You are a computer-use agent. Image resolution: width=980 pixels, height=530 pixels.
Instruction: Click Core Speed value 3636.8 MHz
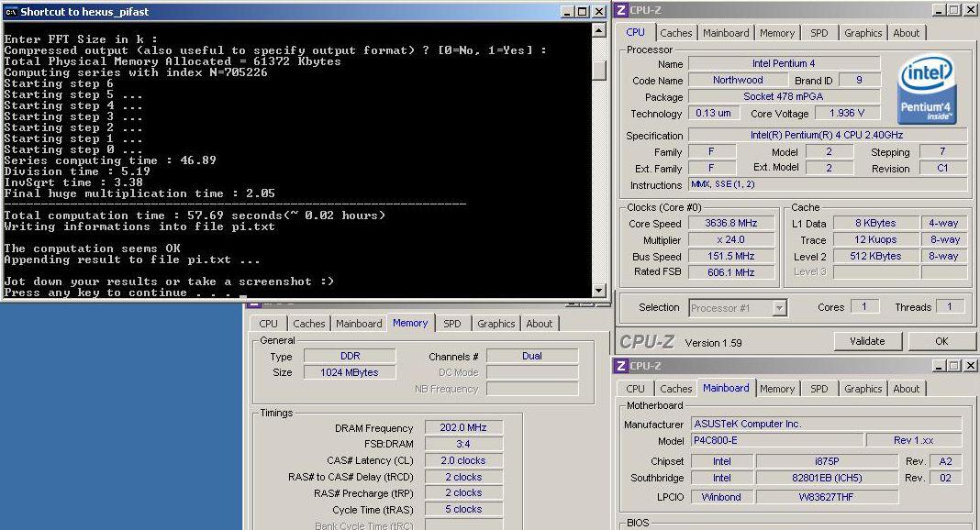tap(730, 223)
